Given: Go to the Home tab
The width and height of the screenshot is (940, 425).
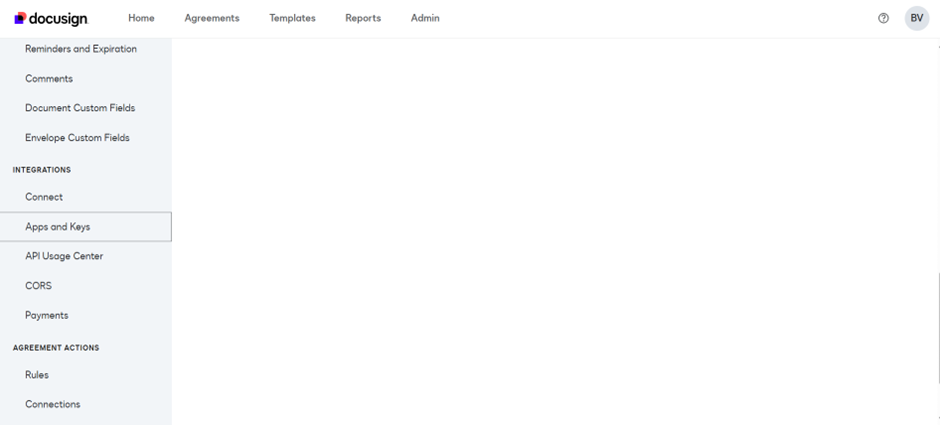Looking at the screenshot, I should (x=141, y=18).
